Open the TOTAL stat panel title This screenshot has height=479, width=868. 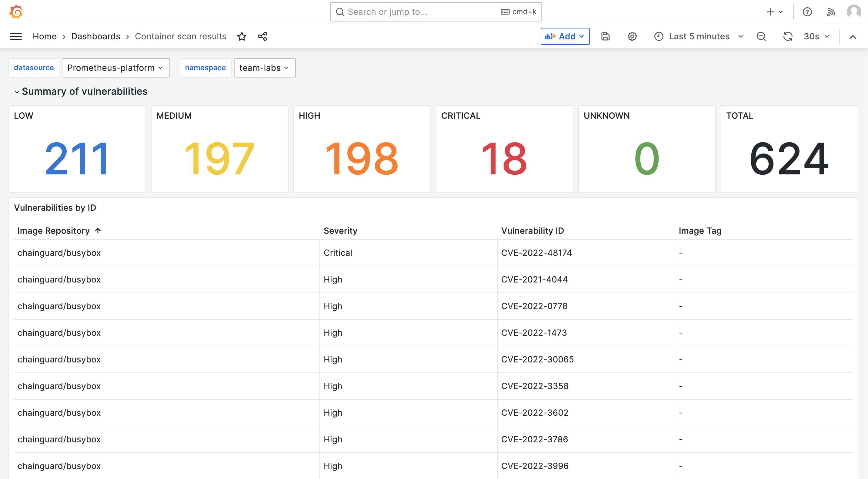(739, 115)
